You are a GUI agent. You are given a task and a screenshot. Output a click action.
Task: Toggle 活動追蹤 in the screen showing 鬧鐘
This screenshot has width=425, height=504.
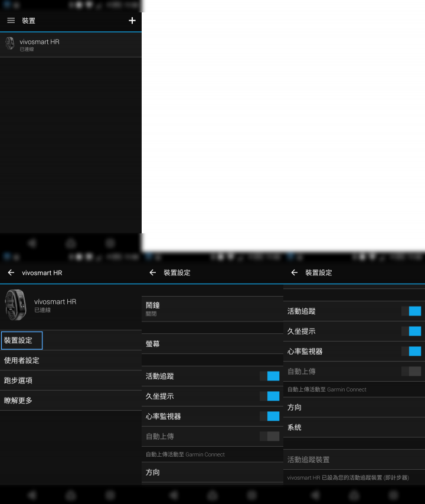click(269, 376)
